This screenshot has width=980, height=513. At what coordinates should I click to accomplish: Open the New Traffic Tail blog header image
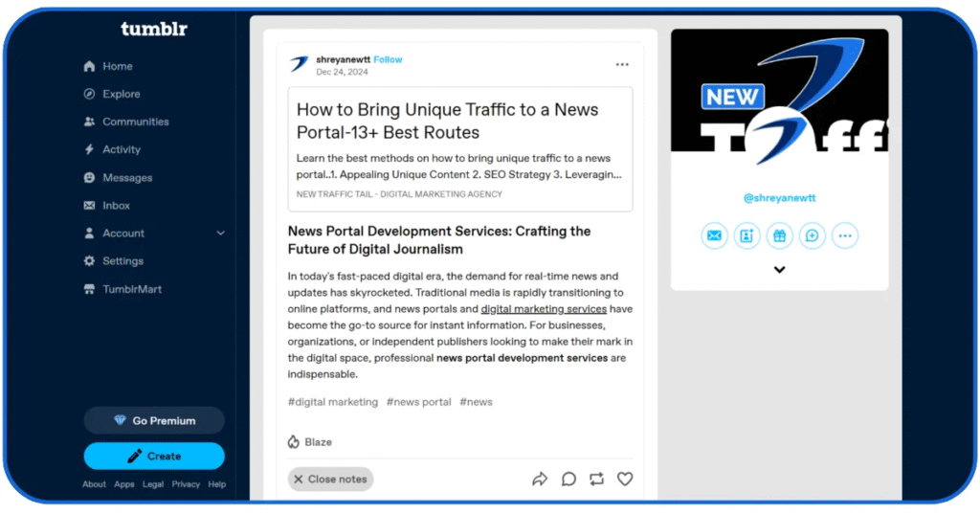779,90
